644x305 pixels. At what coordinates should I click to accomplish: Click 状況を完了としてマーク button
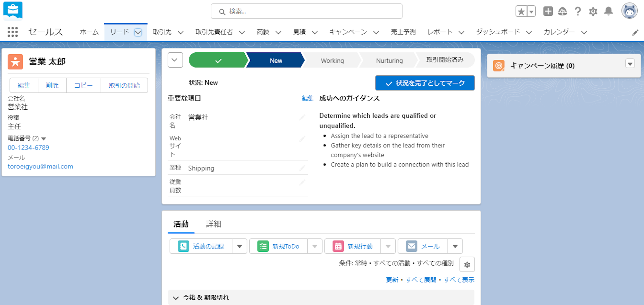tap(425, 83)
